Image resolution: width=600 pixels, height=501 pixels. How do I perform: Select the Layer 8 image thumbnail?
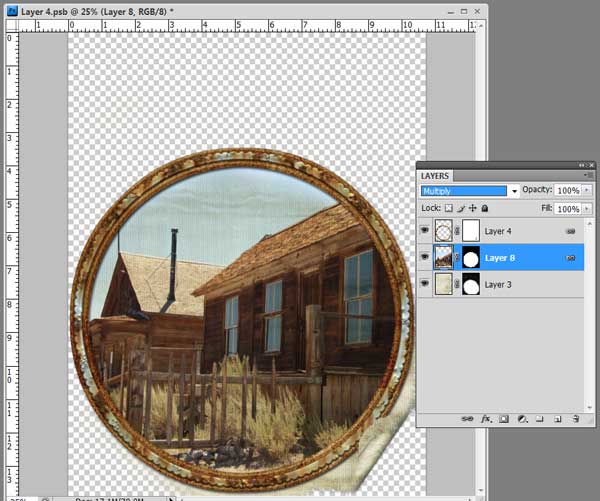click(443, 257)
